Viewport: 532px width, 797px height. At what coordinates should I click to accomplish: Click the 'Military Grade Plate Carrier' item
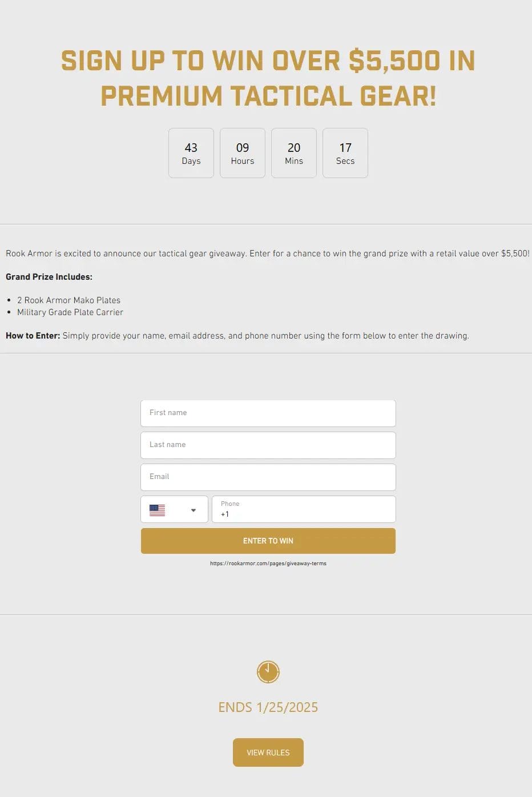[x=70, y=312]
